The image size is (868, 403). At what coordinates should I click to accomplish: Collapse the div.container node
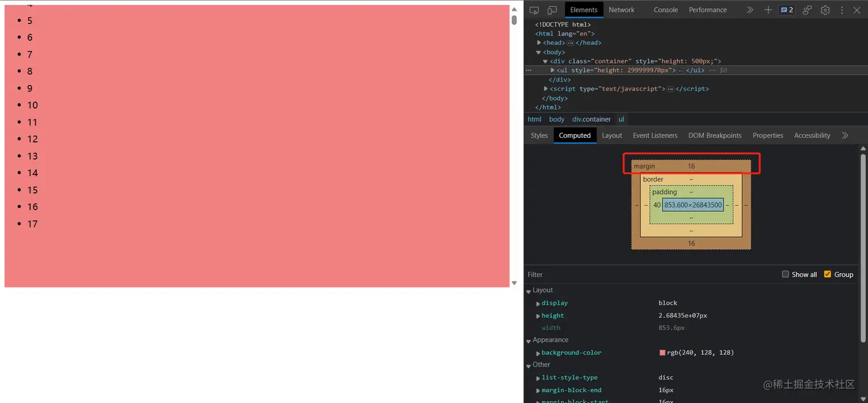(x=545, y=61)
